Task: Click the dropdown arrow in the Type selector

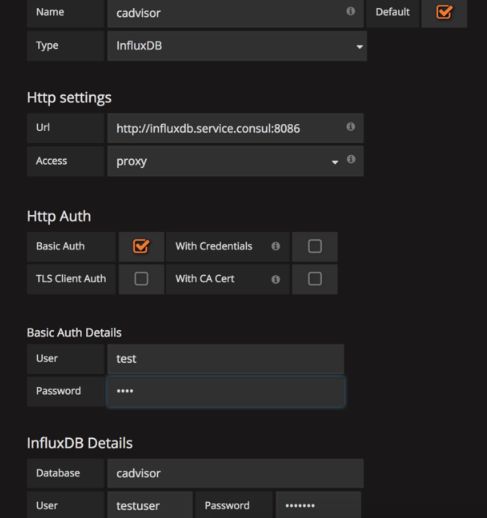Action: tap(359, 47)
